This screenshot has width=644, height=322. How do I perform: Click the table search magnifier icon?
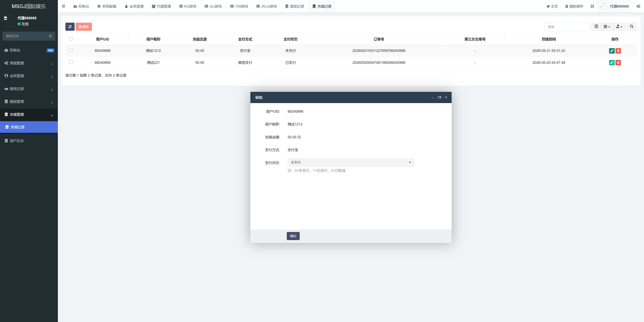pyautogui.click(x=632, y=27)
